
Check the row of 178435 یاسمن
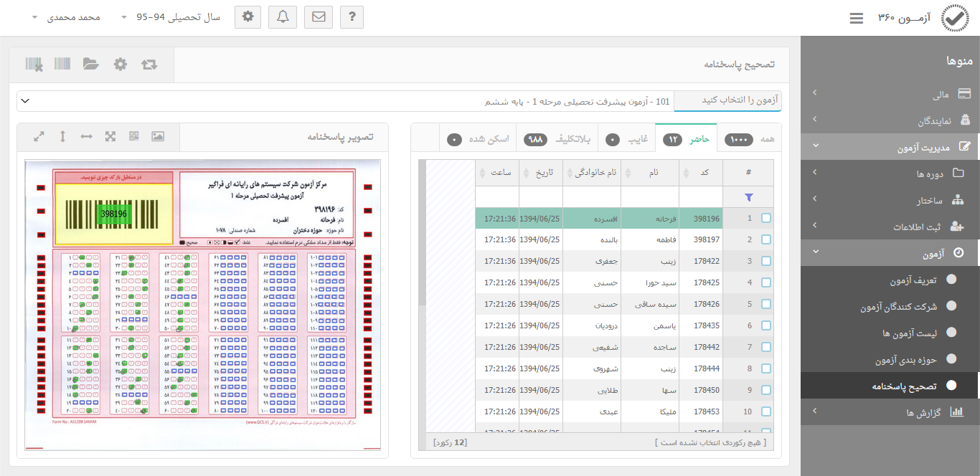coord(766,325)
